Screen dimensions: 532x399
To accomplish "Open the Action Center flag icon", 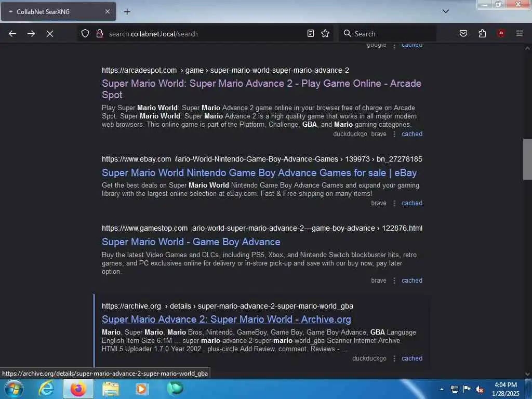I will 467,389.
